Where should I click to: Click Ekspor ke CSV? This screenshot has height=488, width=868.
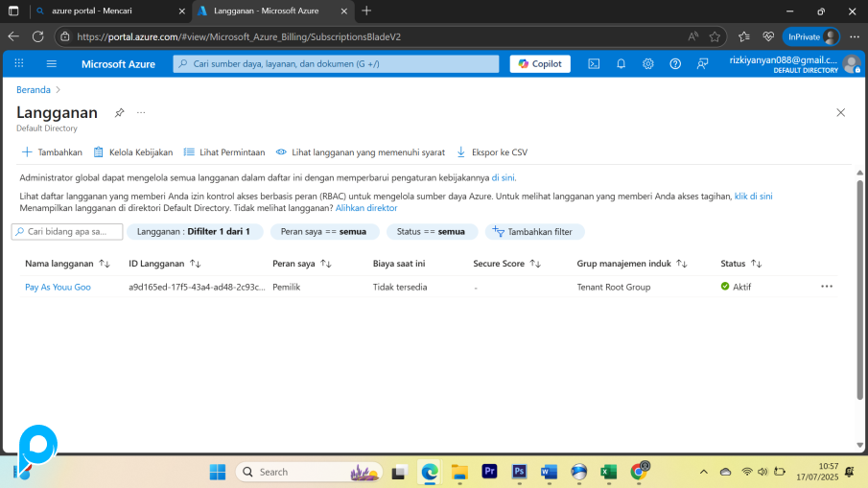coord(491,152)
